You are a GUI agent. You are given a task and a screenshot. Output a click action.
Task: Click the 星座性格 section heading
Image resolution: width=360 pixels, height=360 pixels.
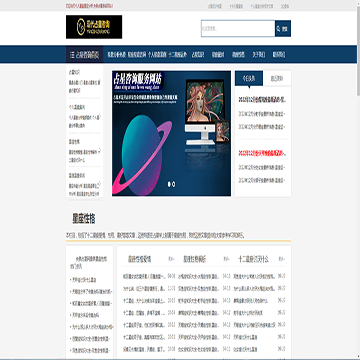84,219
